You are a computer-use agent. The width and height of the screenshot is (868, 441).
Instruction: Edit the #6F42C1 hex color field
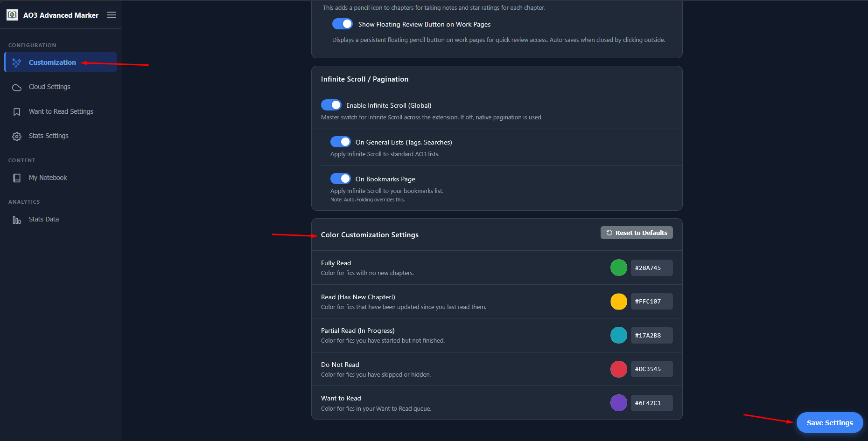652,403
